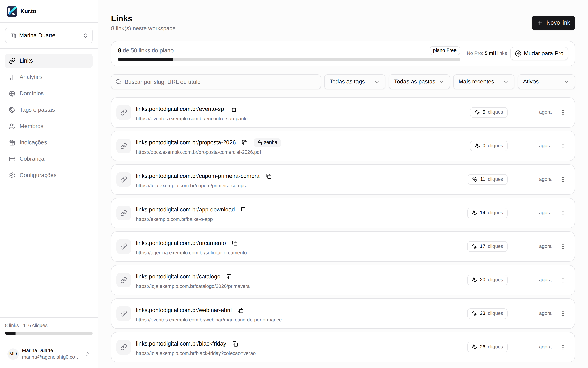Click the '8 link(s) neste workspace' subtitle
The image size is (588, 368).
pyautogui.click(x=143, y=28)
